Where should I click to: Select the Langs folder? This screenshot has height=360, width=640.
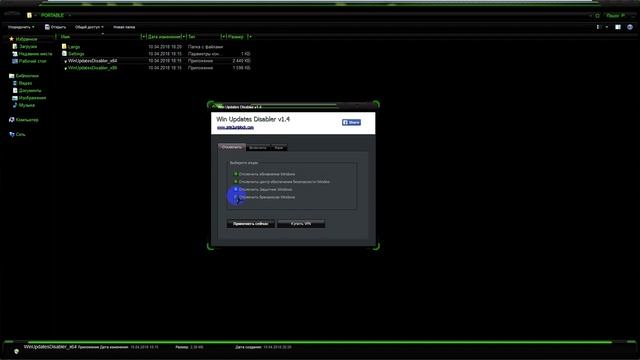click(x=71, y=47)
